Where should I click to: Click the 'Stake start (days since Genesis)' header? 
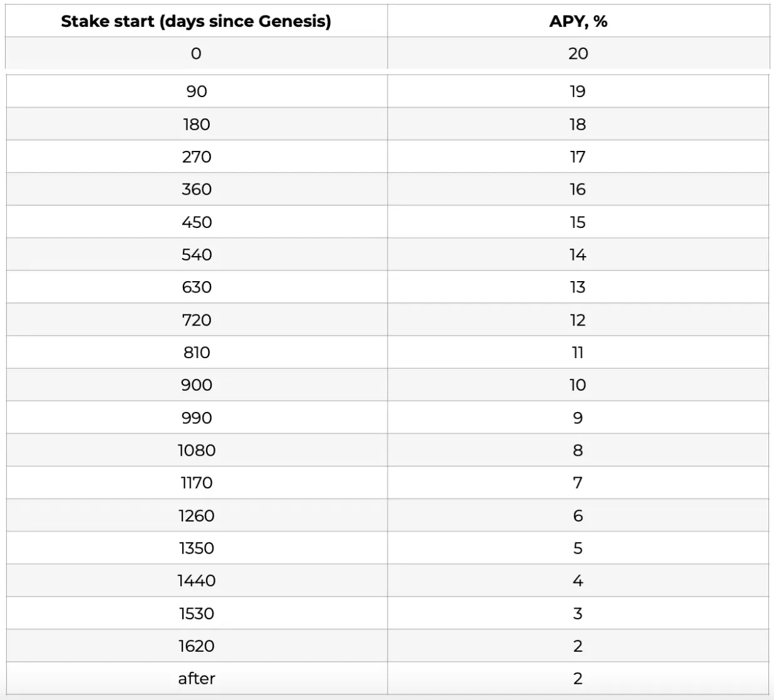[x=196, y=21]
